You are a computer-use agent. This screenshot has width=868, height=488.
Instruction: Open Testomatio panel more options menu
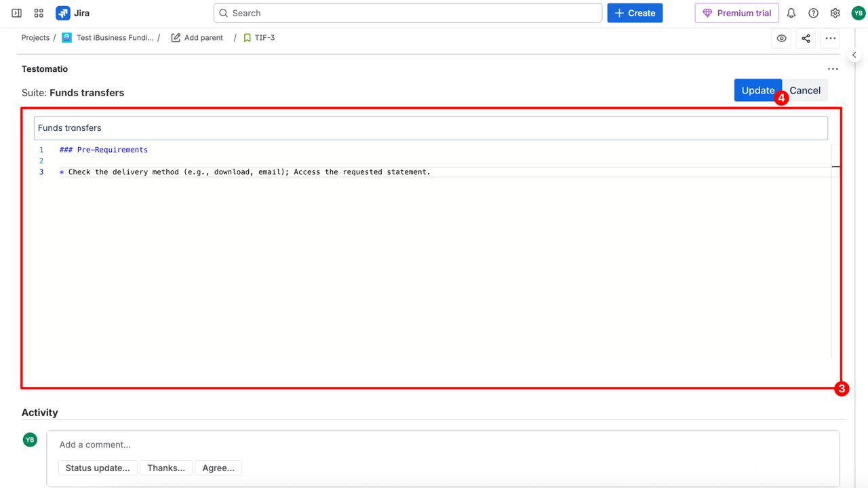833,68
